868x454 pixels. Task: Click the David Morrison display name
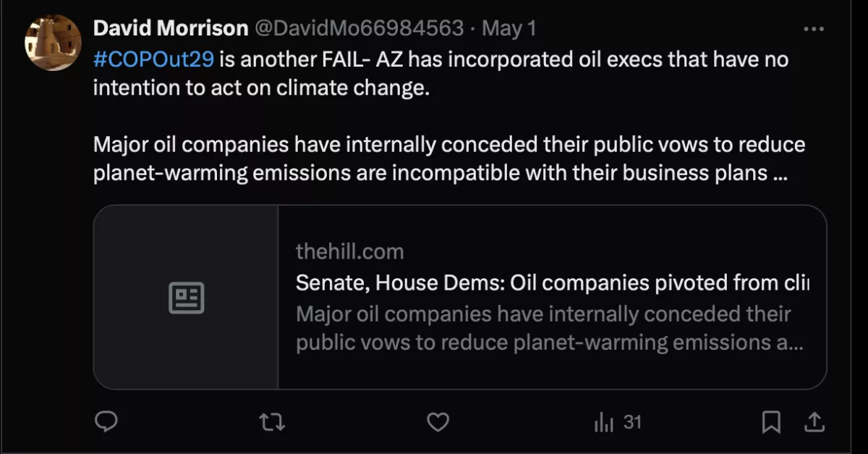click(x=170, y=28)
